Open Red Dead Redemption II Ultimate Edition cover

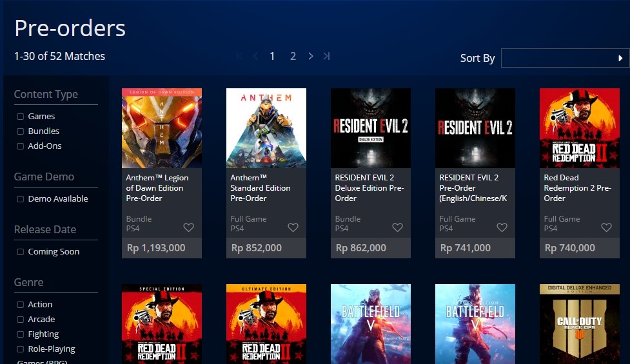[x=266, y=324]
